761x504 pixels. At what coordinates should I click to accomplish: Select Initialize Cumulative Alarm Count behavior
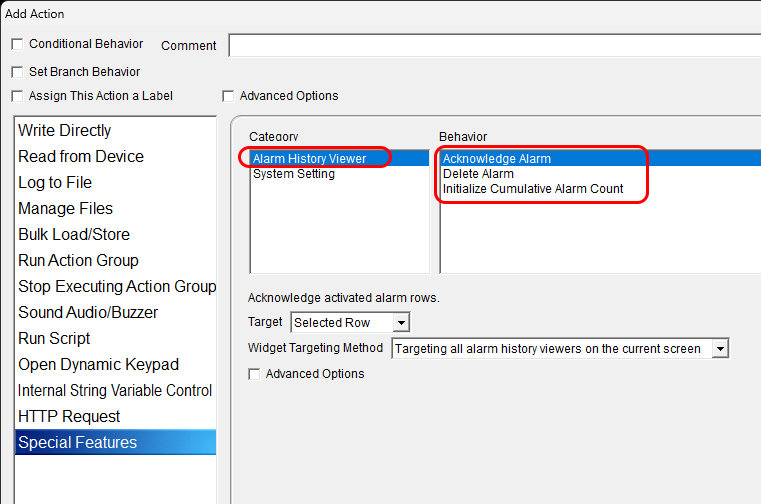tap(533, 189)
